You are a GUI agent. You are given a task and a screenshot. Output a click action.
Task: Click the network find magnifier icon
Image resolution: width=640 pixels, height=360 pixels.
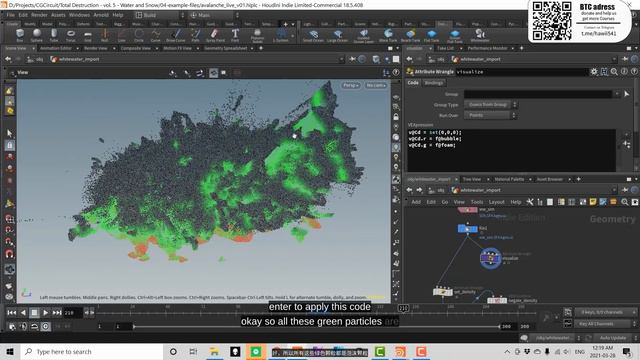click(x=624, y=202)
